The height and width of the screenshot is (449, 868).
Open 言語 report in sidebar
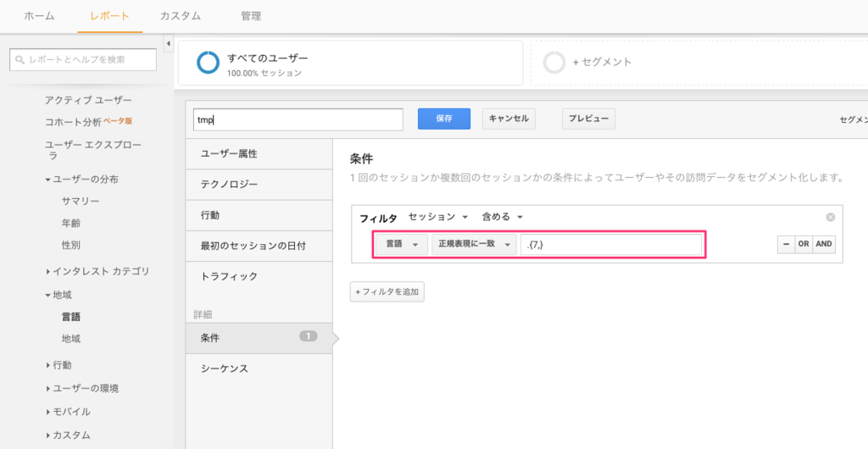(x=71, y=317)
